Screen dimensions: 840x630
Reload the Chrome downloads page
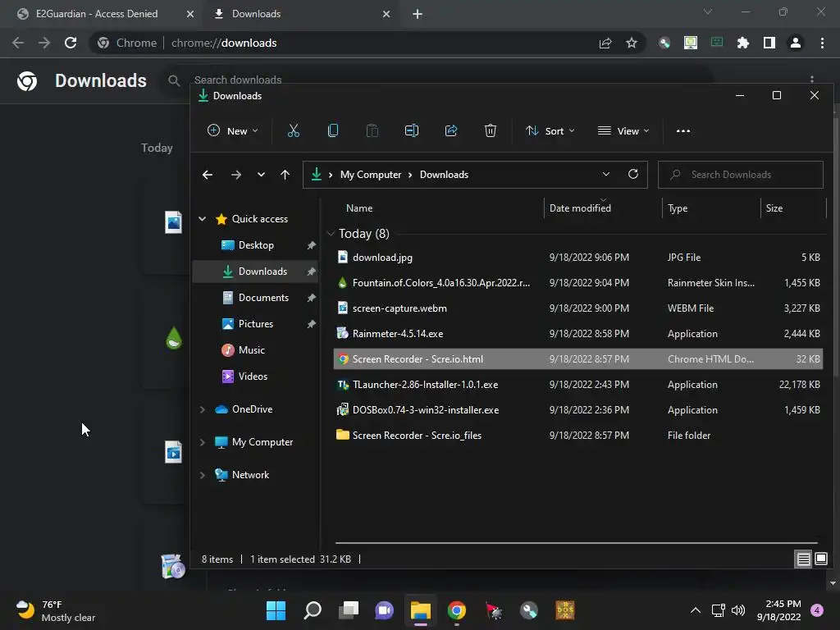(71, 43)
